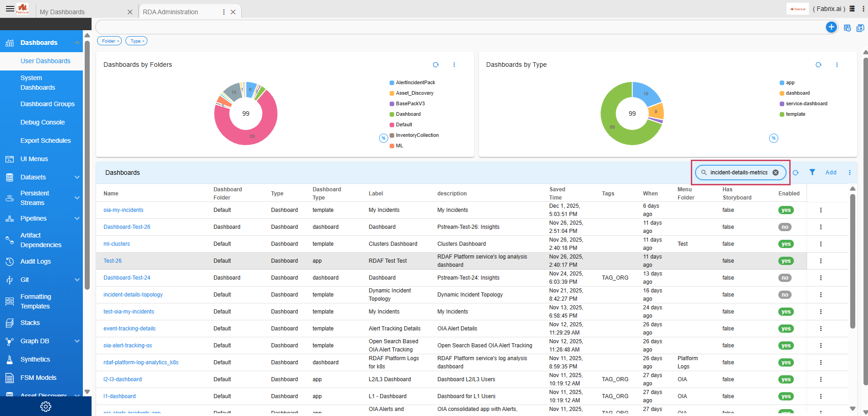Click the Default legend color swatch
The image size is (868, 416).
[392, 125]
